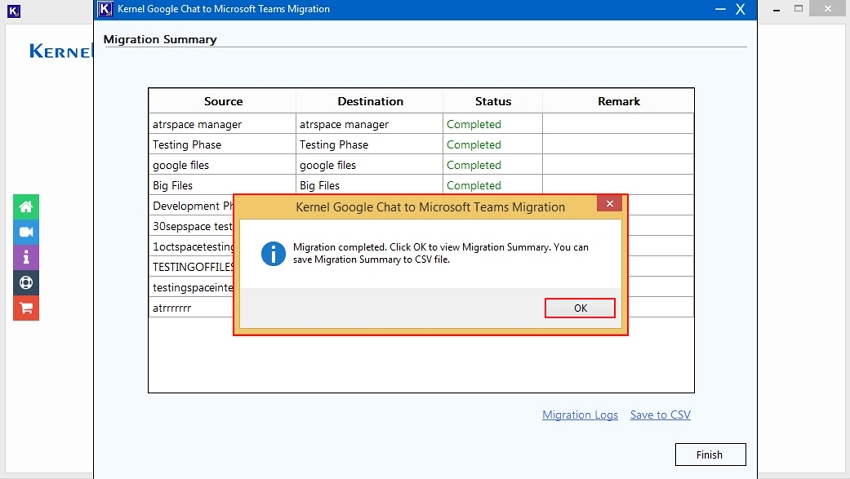Click the Status column header
Viewport: 850px width, 479px height.
coord(493,101)
